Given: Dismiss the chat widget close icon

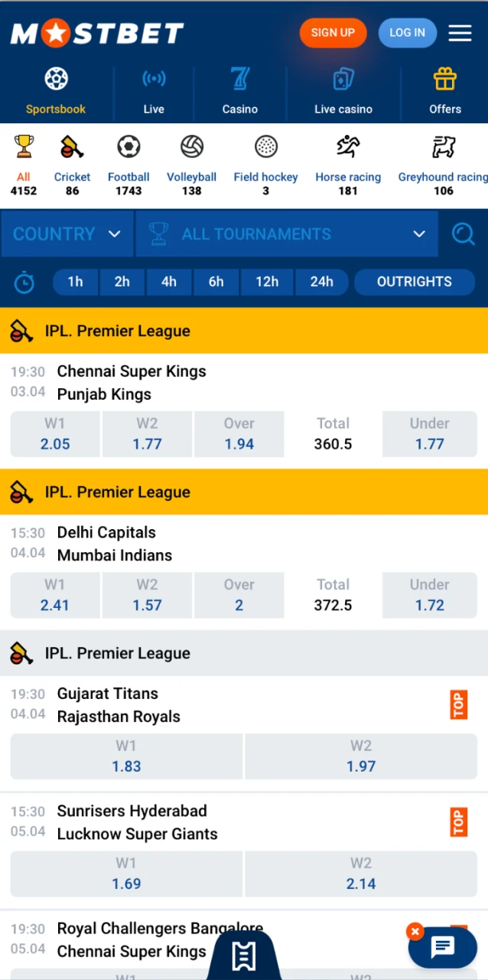Looking at the screenshot, I should click(415, 931).
